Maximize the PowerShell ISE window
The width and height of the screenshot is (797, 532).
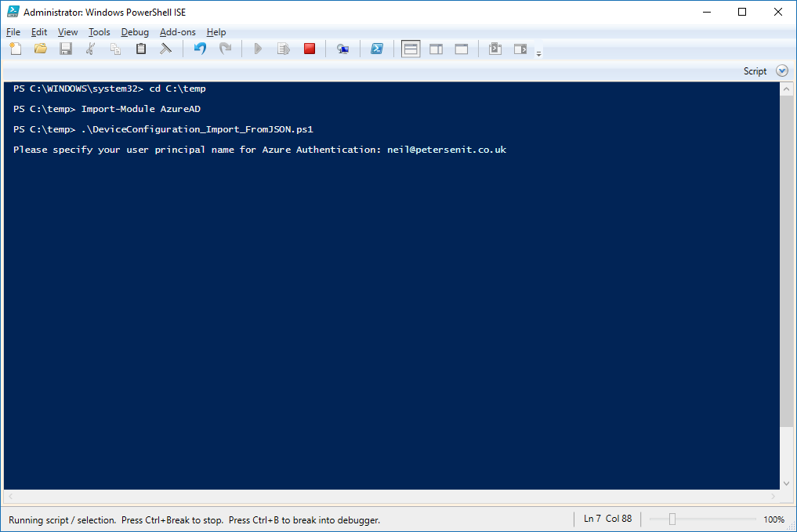(742, 13)
